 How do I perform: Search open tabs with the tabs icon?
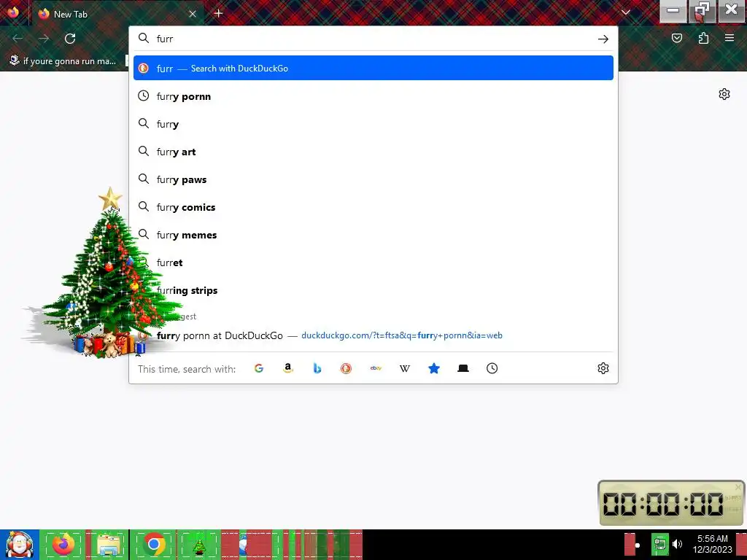(463, 368)
